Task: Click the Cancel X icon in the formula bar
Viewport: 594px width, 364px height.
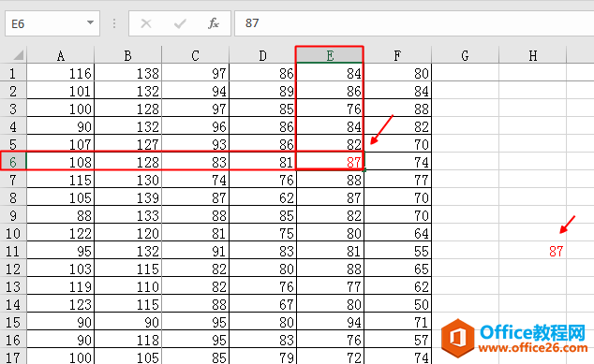Action: 146,23
